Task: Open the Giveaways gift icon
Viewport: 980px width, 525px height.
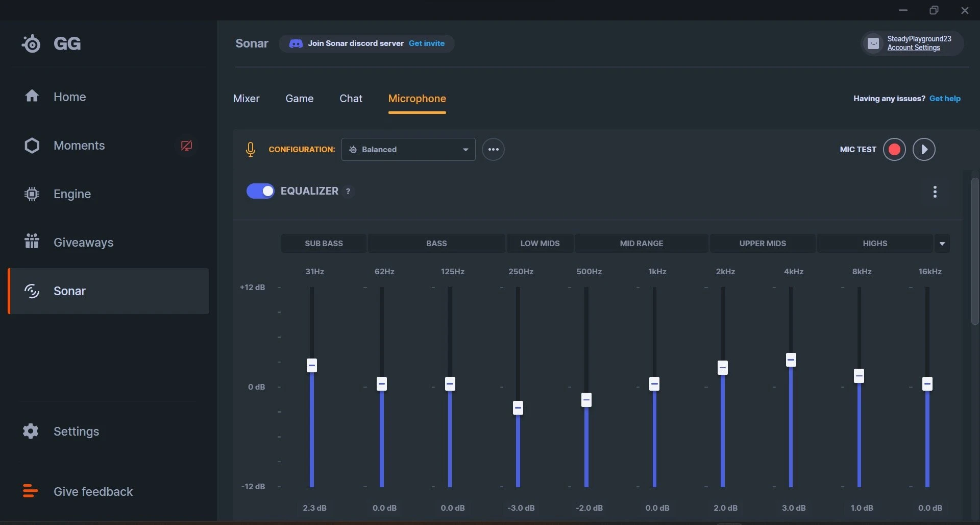Action: click(32, 241)
